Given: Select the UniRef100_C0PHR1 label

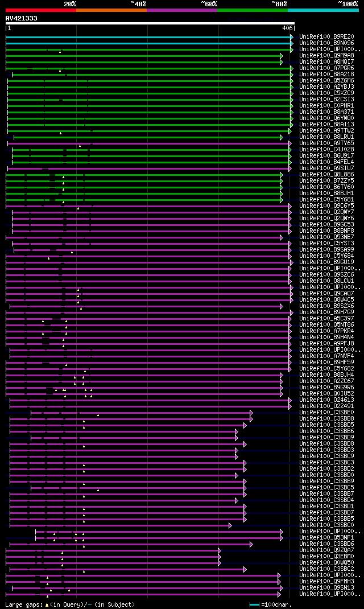Looking at the screenshot, I should tap(326, 106).
